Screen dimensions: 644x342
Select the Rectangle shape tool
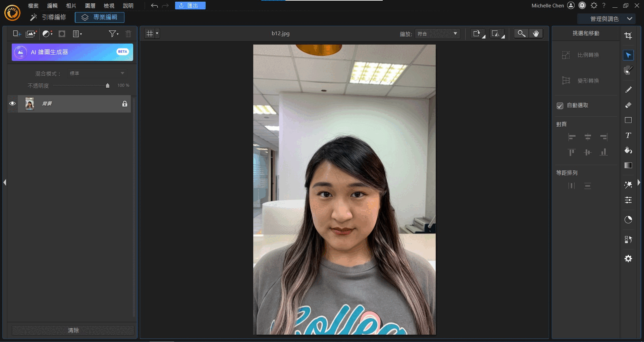(628, 120)
